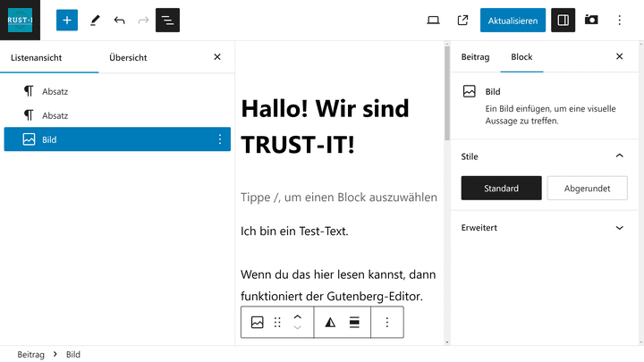The height and width of the screenshot is (362, 644).
Task: Open the top-right options menu
Action: tap(619, 20)
